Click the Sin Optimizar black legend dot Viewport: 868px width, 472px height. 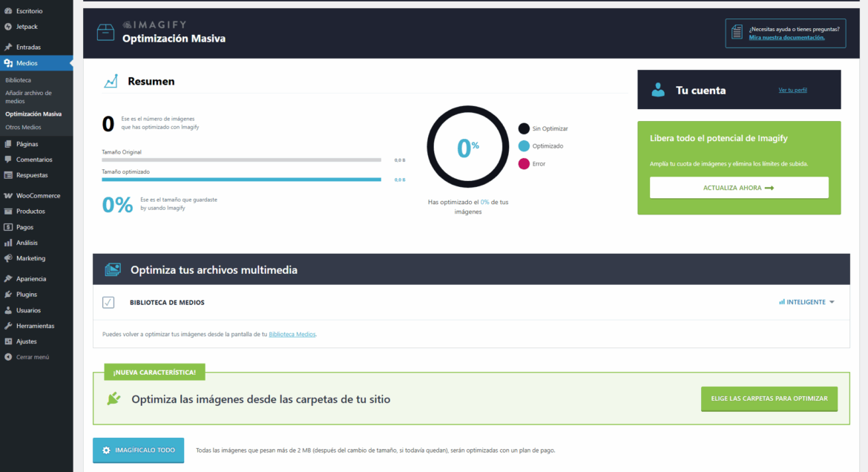pos(524,128)
